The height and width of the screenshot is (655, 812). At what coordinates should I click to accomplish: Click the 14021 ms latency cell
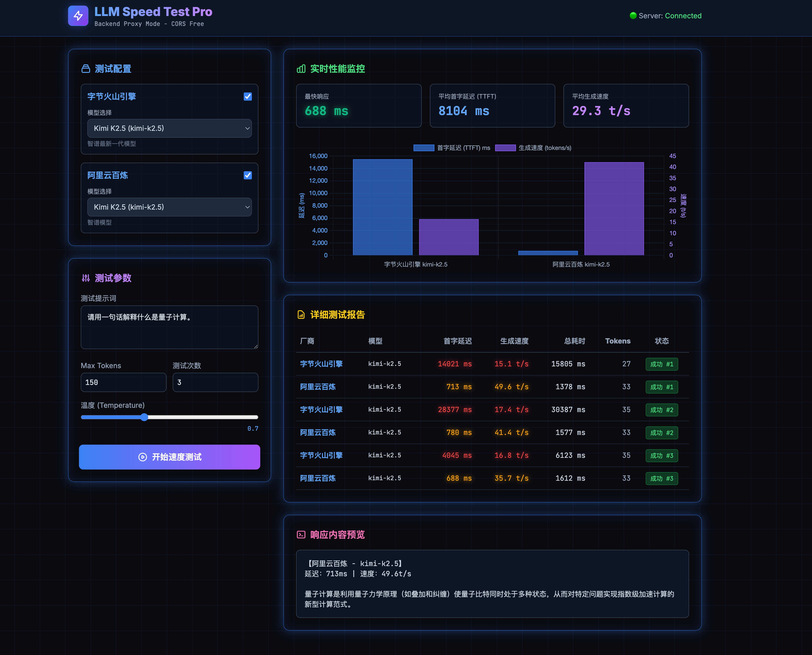coord(455,364)
